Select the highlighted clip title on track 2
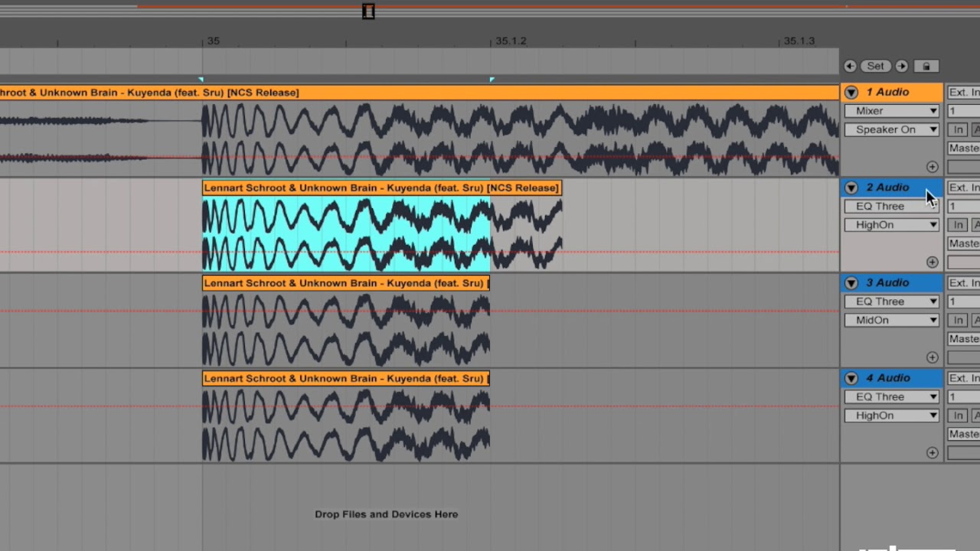980x551 pixels. 381,187
